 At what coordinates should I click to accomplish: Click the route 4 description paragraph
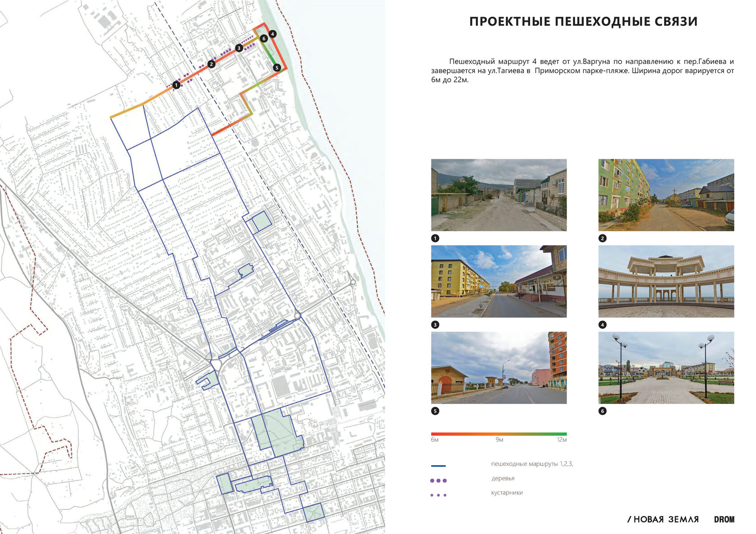(x=582, y=71)
